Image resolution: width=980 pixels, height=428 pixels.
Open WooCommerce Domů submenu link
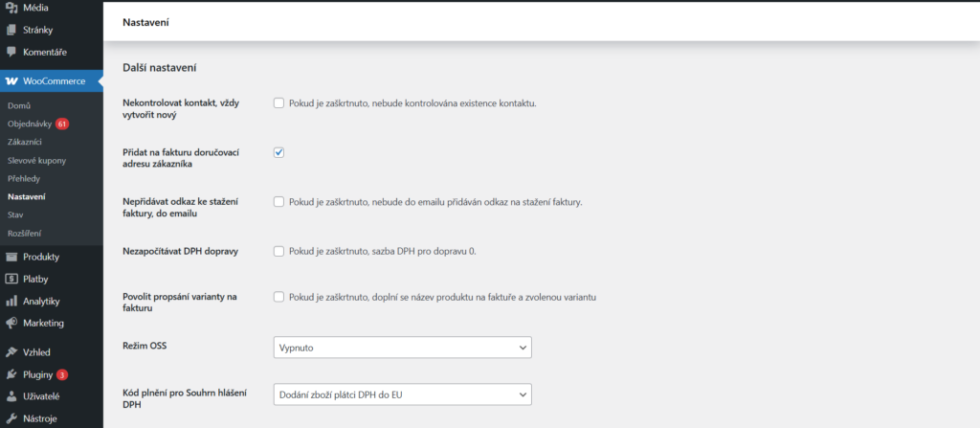tap(19, 105)
